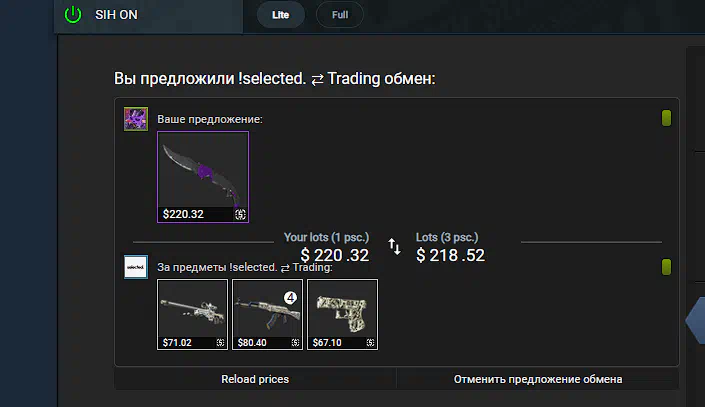705x407 pixels.
Task: Click green status indicator for partner items
Action: coord(666,267)
